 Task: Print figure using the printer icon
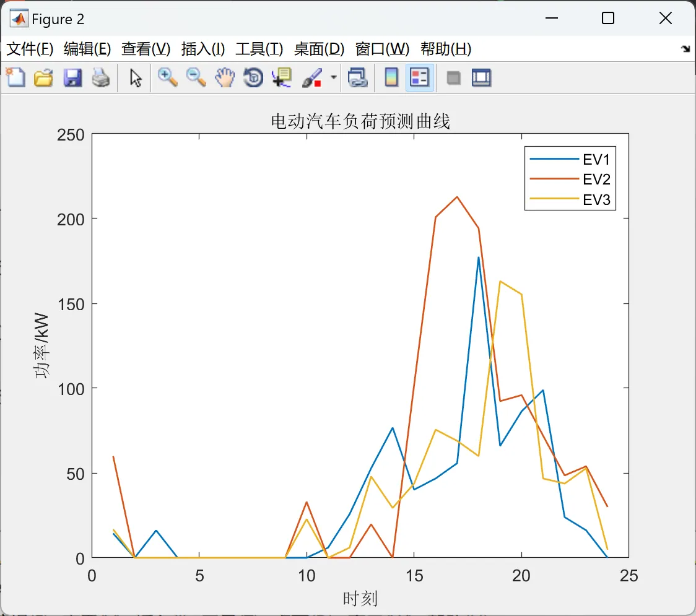101,78
